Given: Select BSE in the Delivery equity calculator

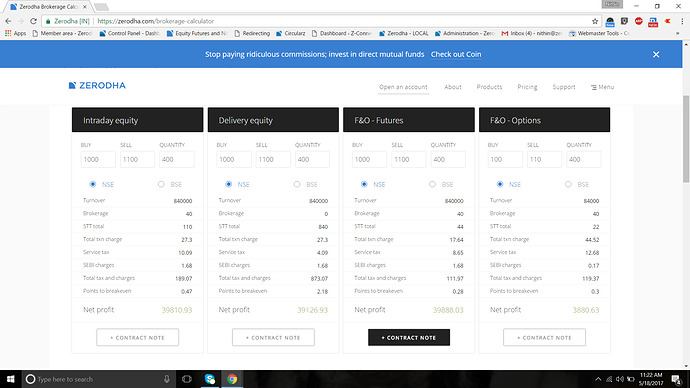Looking at the screenshot, I should coord(297,184).
